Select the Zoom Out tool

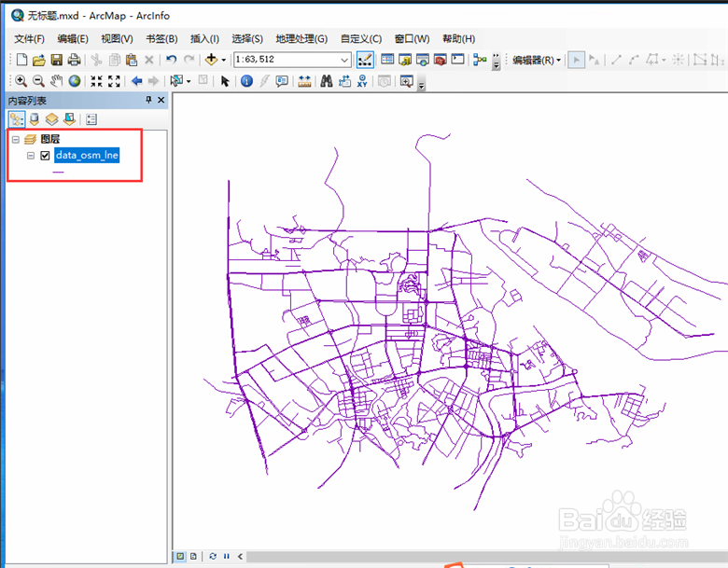[x=38, y=81]
